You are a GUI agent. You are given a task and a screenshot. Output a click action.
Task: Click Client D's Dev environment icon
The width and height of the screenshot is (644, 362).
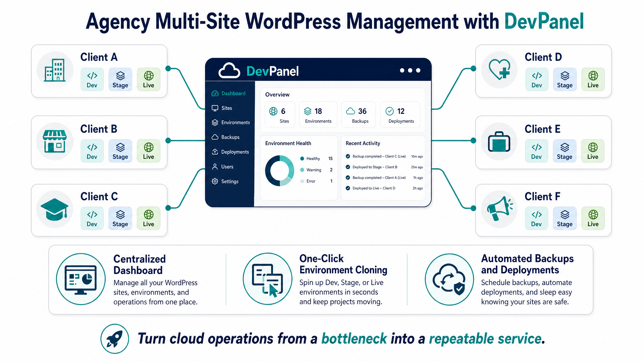tap(537, 79)
